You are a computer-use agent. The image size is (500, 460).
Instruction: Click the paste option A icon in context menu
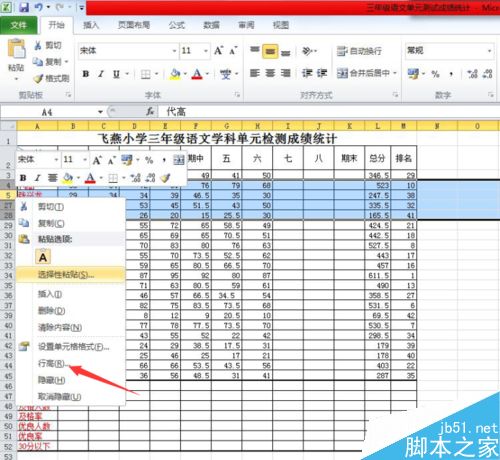(43, 257)
